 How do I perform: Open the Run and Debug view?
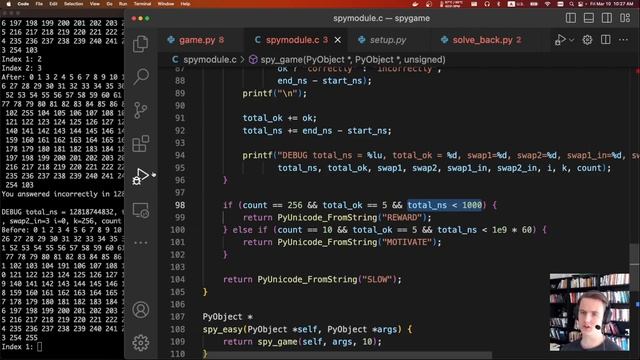140,176
